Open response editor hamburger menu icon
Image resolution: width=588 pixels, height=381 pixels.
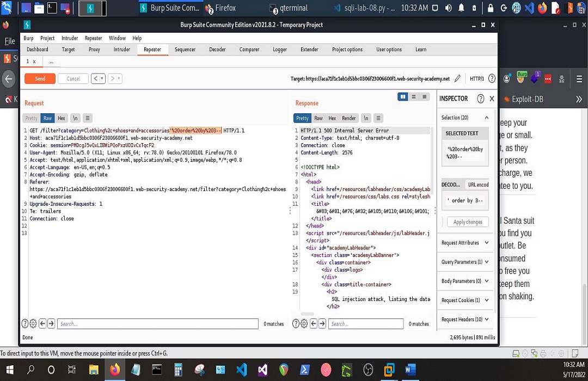tap(378, 118)
